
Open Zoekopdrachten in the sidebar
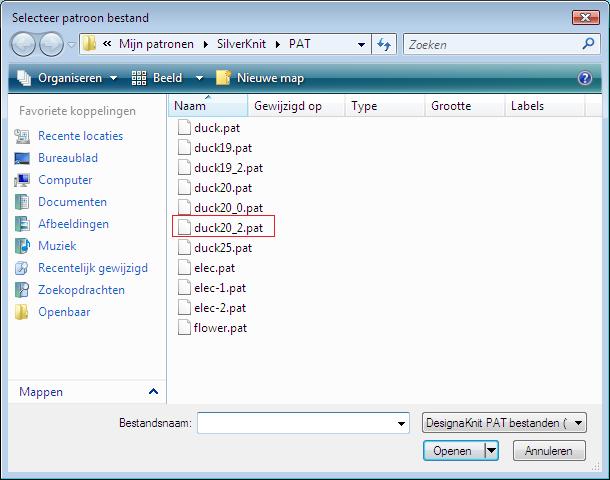tap(81, 290)
